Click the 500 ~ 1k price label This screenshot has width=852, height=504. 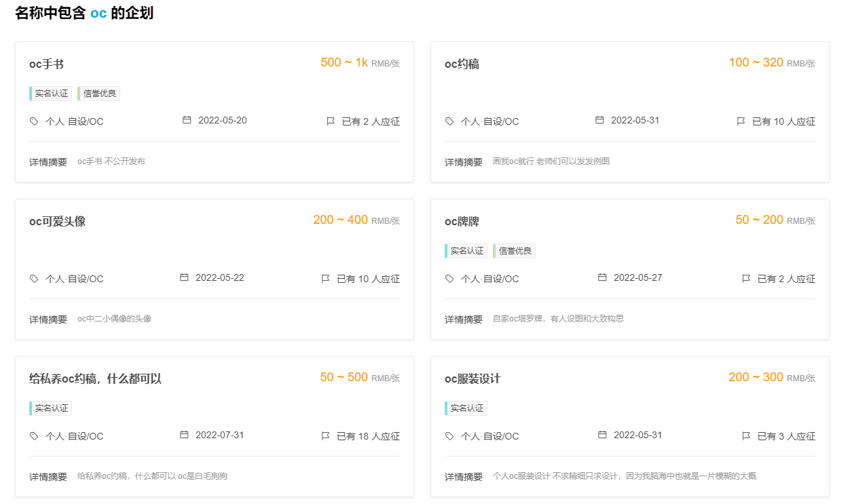coord(344,63)
